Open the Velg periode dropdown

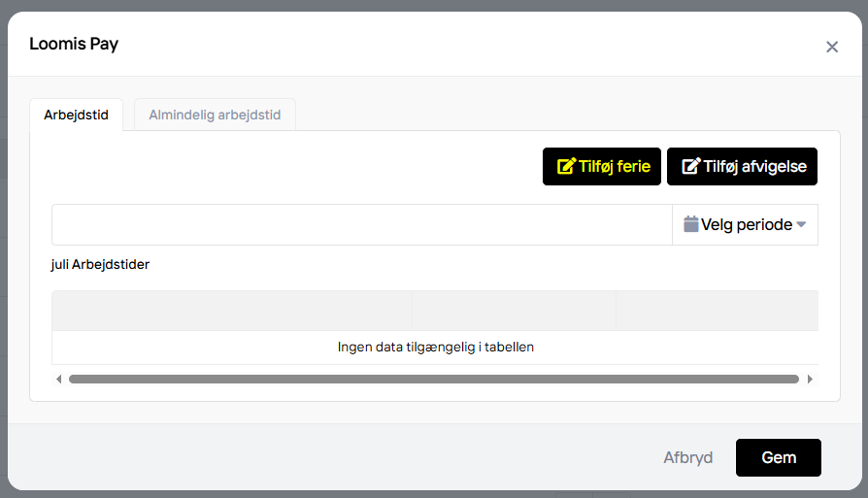tap(746, 224)
